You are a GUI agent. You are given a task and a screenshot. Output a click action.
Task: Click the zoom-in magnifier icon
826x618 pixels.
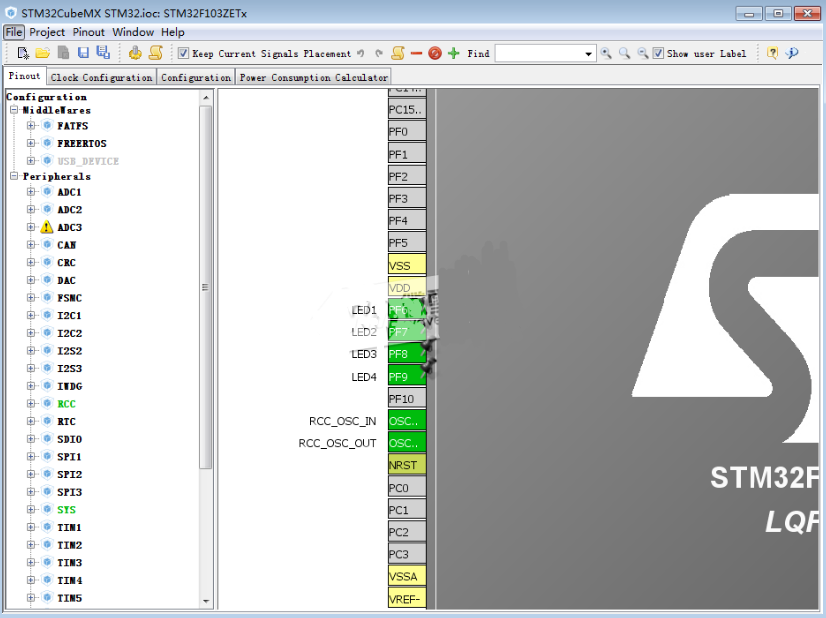606,53
